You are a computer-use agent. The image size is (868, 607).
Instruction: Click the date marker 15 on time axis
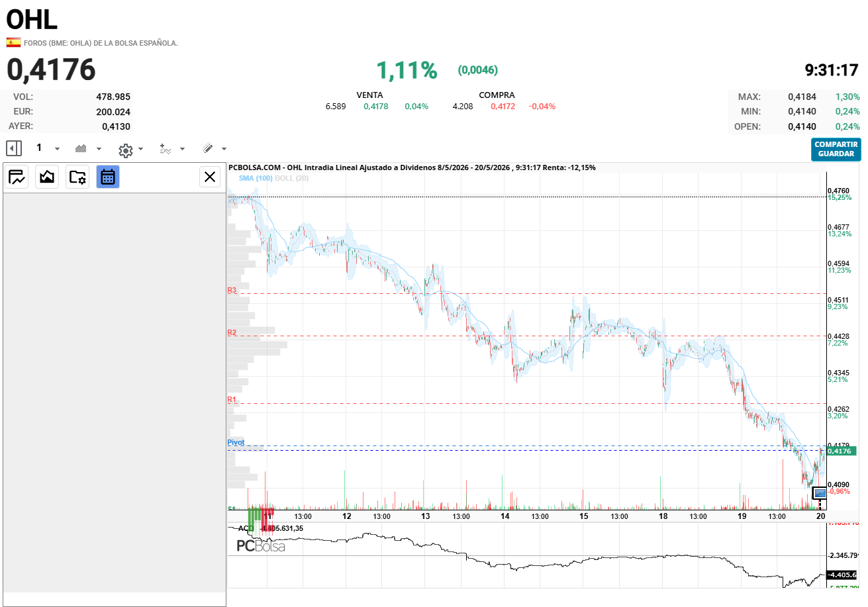[x=584, y=516]
